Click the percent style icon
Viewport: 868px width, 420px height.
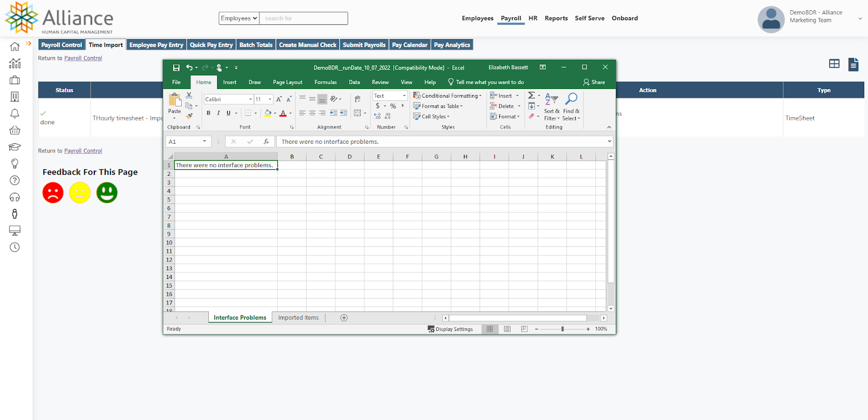pyautogui.click(x=393, y=106)
